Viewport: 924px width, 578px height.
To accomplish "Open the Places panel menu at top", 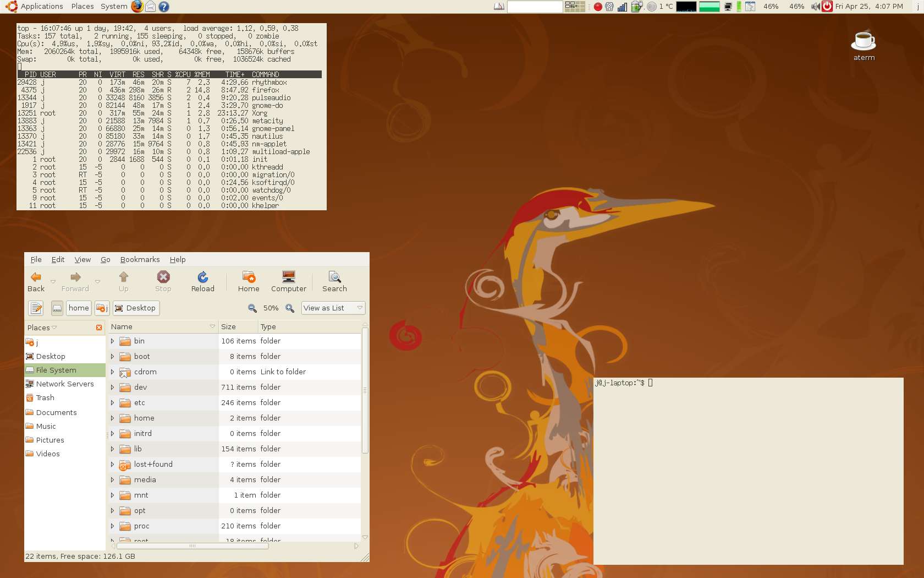I will click(x=82, y=7).
